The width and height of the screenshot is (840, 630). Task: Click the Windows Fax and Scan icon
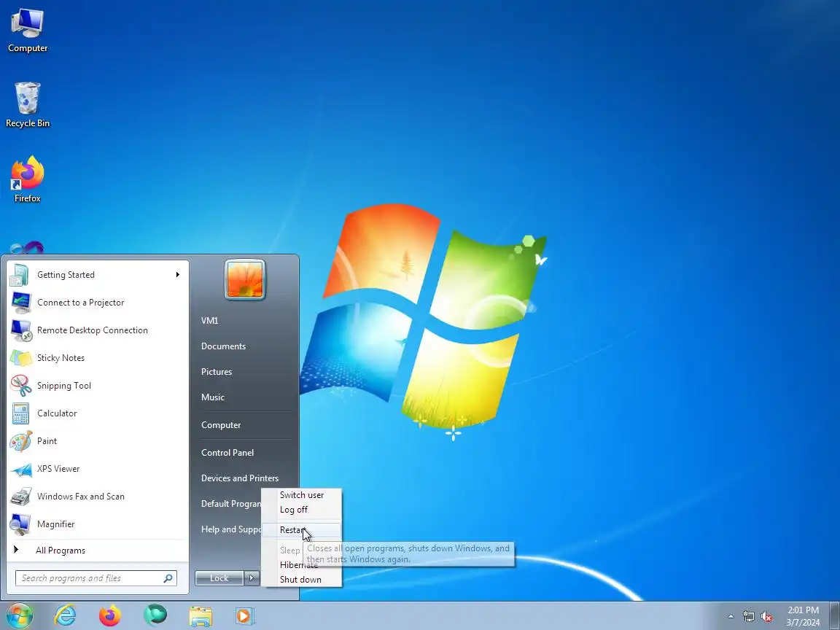pos(21,497)
